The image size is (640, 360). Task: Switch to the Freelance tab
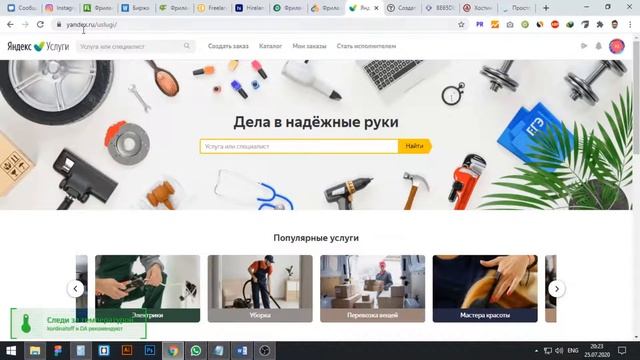[212, 8]
